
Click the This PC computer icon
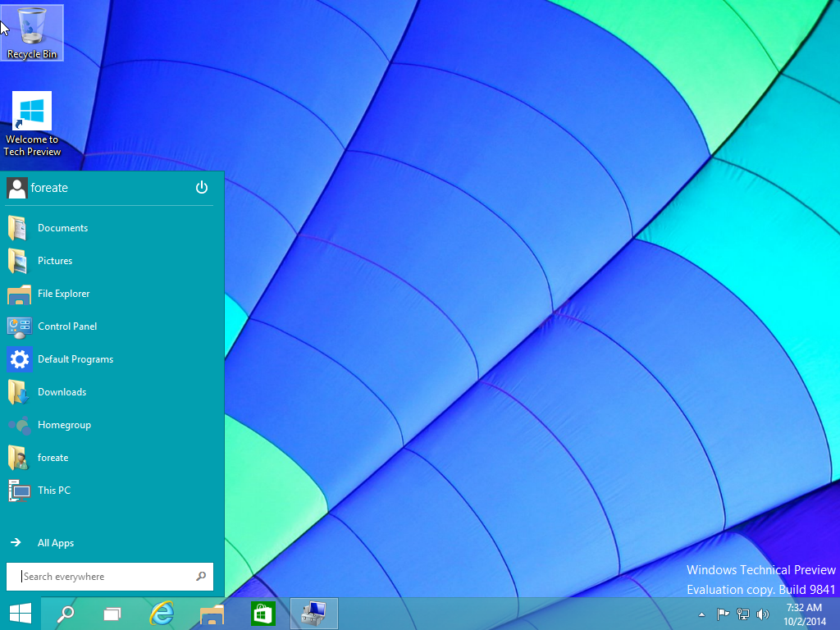(x=20, y=491)
